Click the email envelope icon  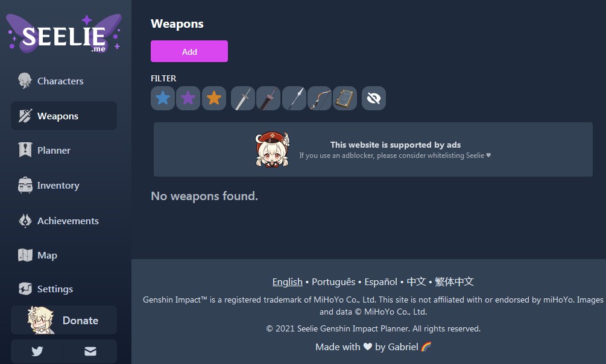point(90,351)
